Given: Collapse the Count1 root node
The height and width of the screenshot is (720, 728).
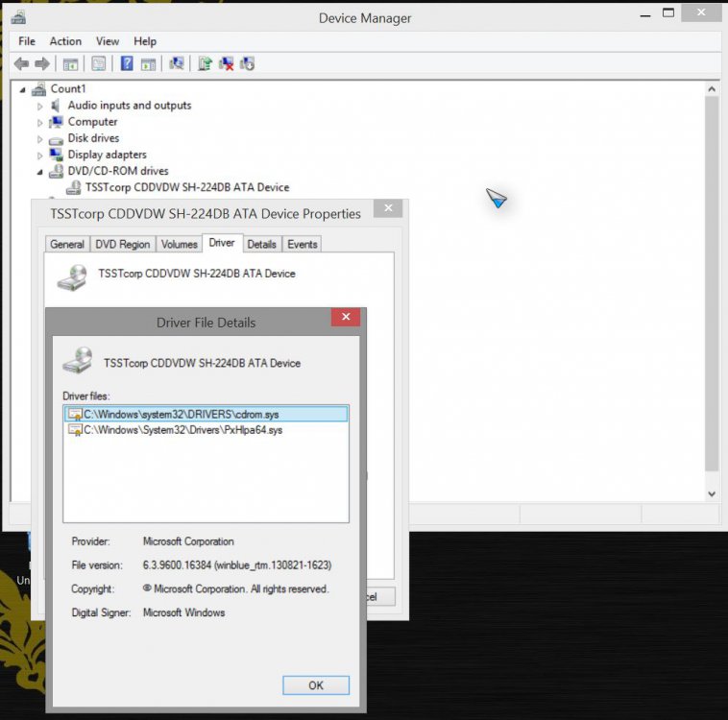Looking at the screenshot, I should (22, 90).
